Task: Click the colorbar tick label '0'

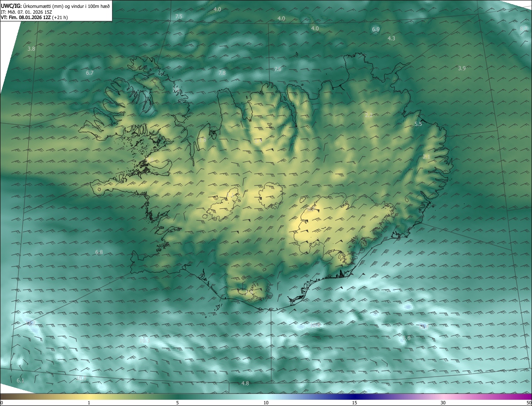Action: point(1,403)
